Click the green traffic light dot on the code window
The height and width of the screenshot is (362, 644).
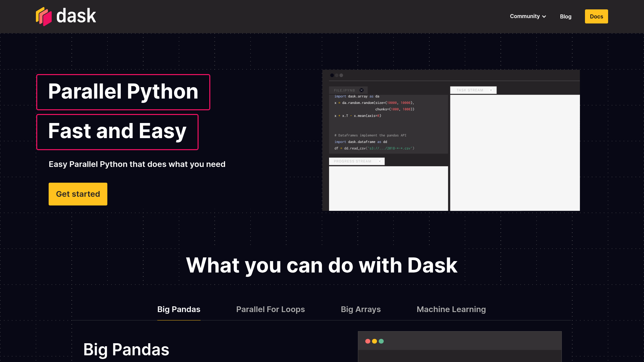tap(381, 341)
